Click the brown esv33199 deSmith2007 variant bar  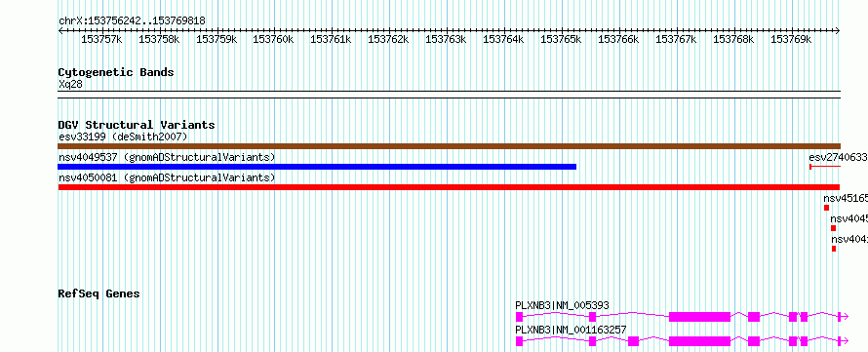(449, 146)
